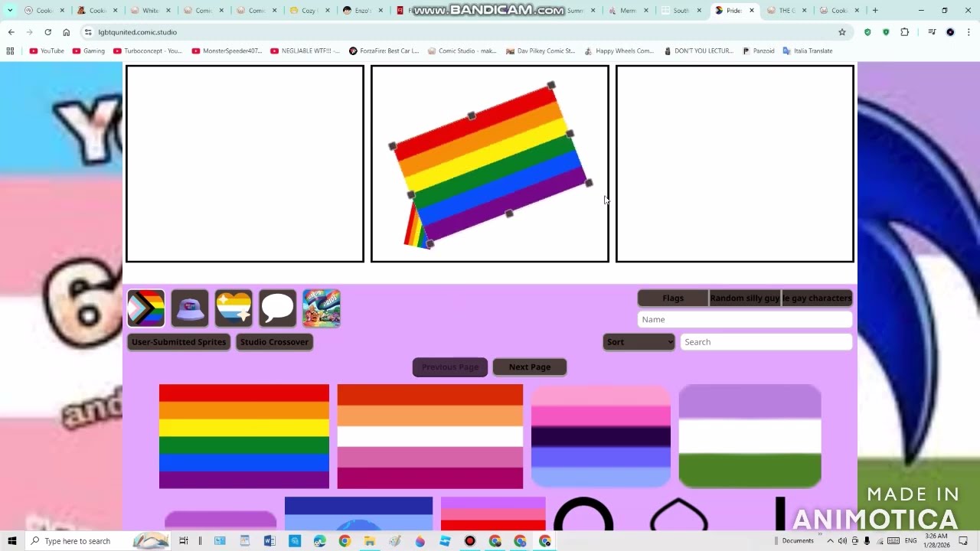Open the Chrome apps grid
The image size is (980, 551).
10,51
